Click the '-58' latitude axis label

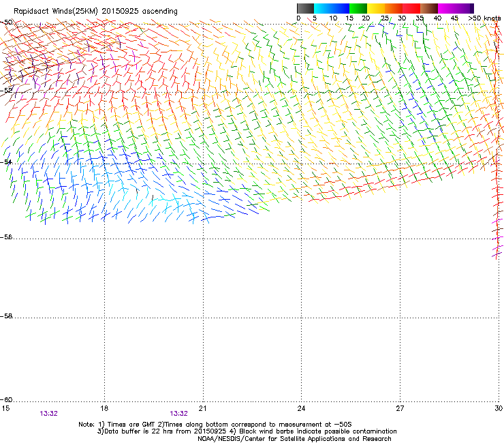[x=6, y=316]
